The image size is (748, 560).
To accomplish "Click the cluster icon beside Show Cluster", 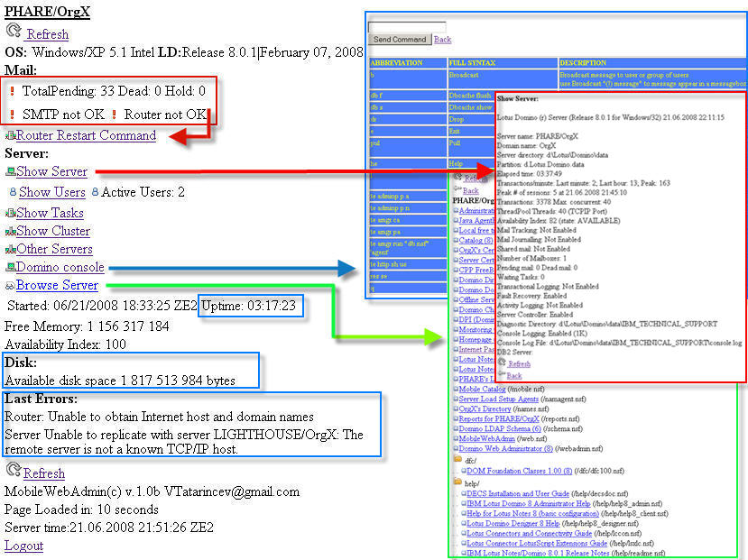I will click(x=11, y=231).
